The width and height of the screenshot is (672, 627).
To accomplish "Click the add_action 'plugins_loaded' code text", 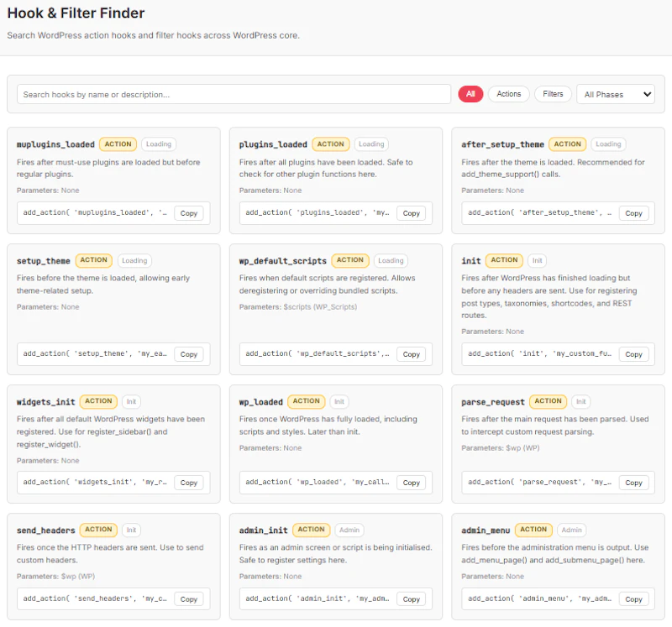I will point(318,213).
